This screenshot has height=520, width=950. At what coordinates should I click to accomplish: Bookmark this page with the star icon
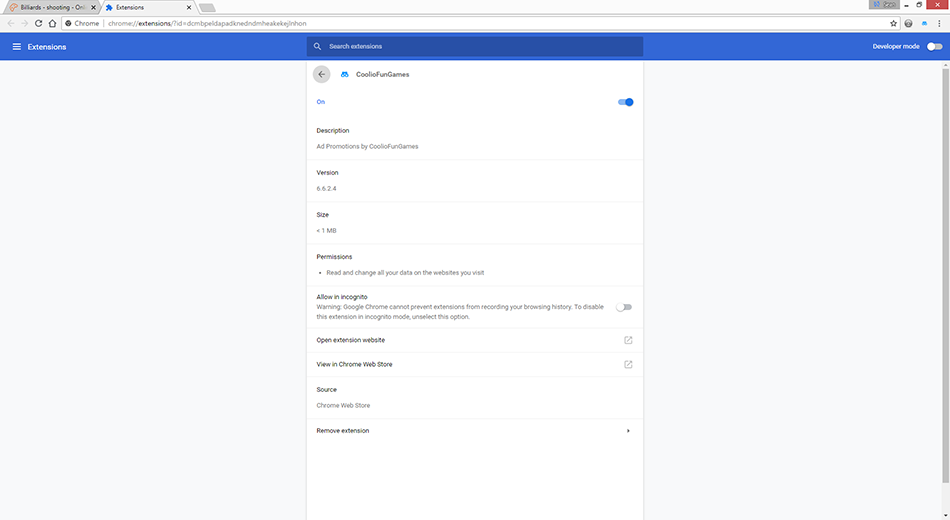pyautogui.click(x=894, y=23)
